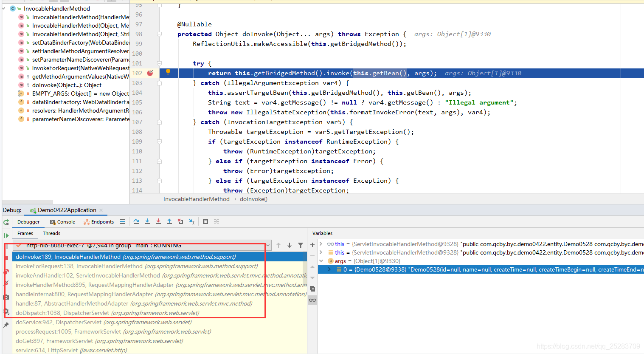Switch to the Console tab

[62, 222]
